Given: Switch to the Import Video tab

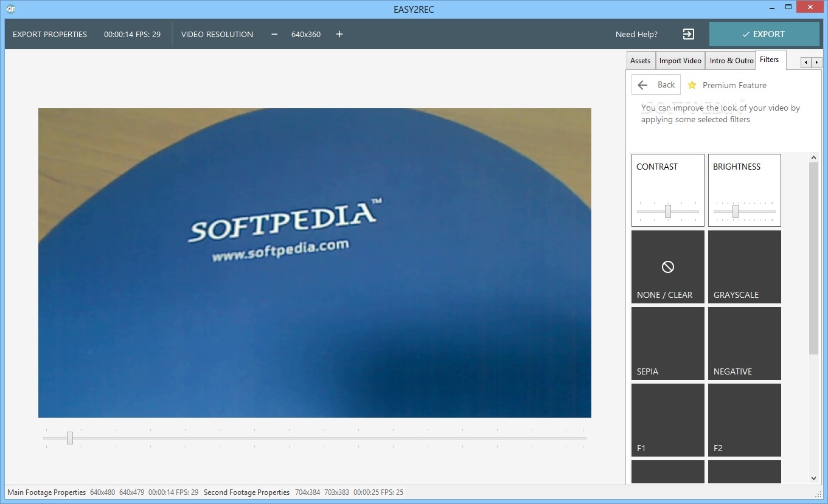Looking at the screenshot, I should pos(680,60).
